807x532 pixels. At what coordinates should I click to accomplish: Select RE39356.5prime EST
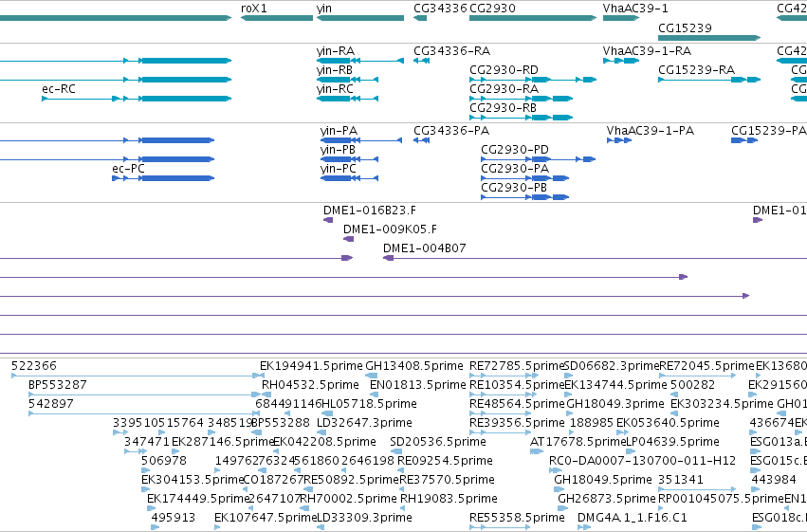[501, 432]
